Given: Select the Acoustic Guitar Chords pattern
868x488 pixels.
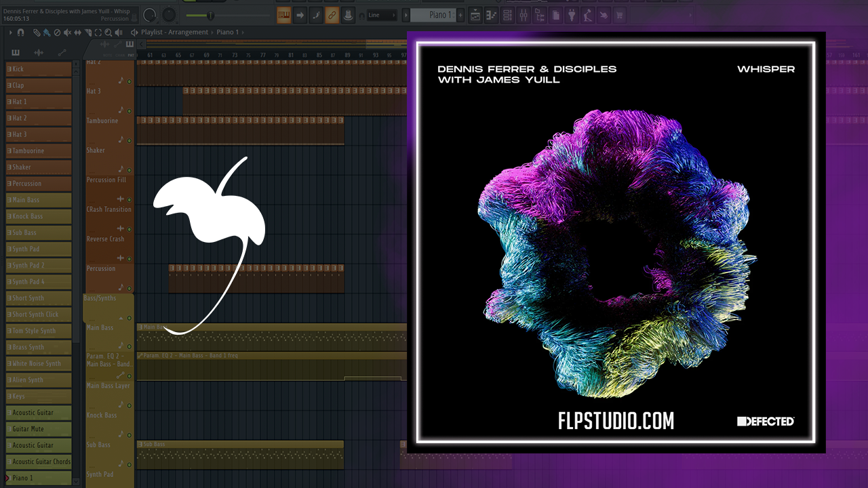Looking at the screenshot, I should pos(39,462).
